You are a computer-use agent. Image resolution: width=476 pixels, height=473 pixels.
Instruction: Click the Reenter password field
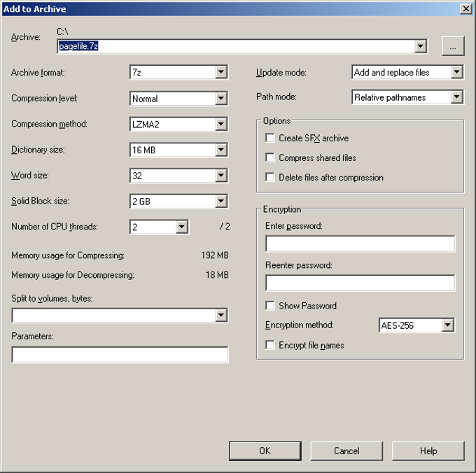(x=360, y=283)
